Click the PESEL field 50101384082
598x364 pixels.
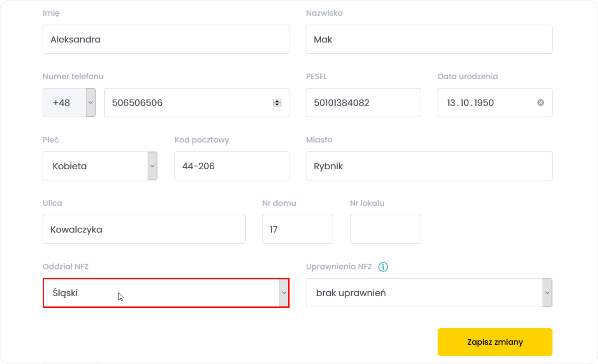coord(363,103)
